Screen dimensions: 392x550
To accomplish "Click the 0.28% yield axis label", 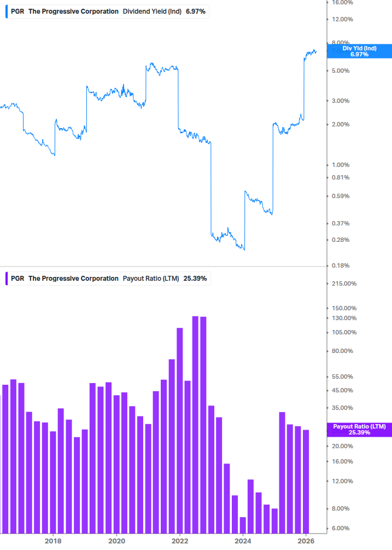I will tap(341, 240).
